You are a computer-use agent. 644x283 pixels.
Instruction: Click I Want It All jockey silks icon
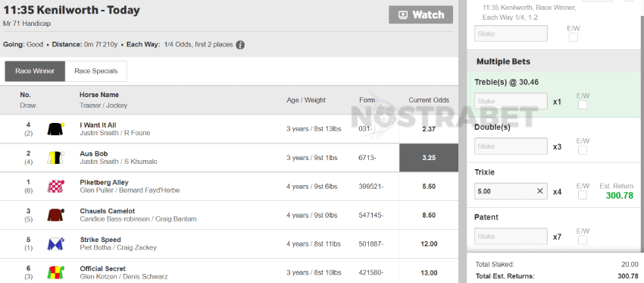[55, 129]
